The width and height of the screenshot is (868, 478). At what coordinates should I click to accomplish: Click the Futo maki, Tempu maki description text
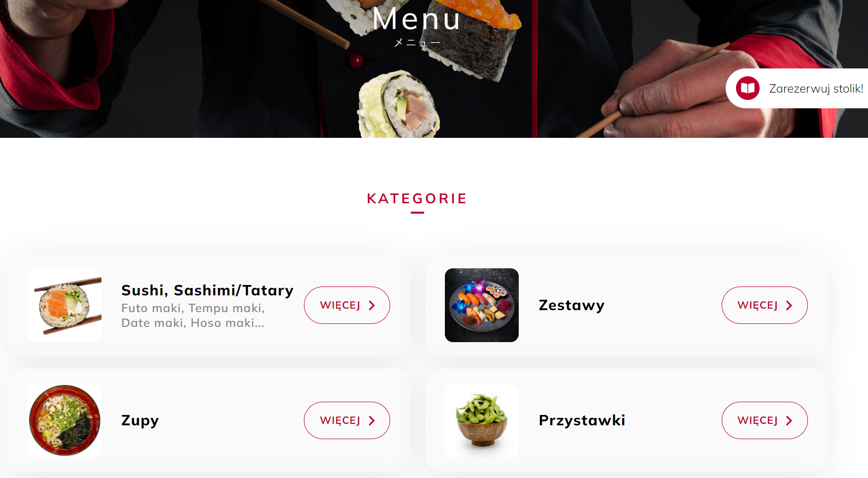[x=193, y=308]
